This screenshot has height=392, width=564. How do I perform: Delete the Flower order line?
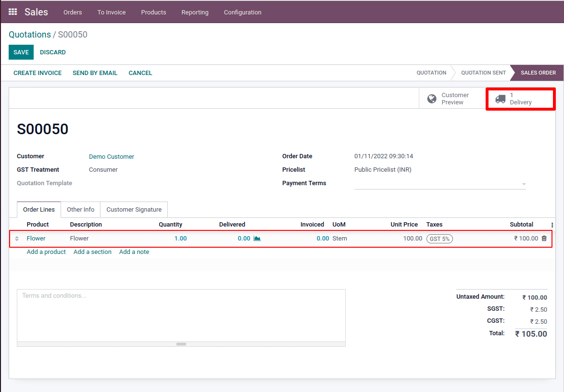coord(544,239)
